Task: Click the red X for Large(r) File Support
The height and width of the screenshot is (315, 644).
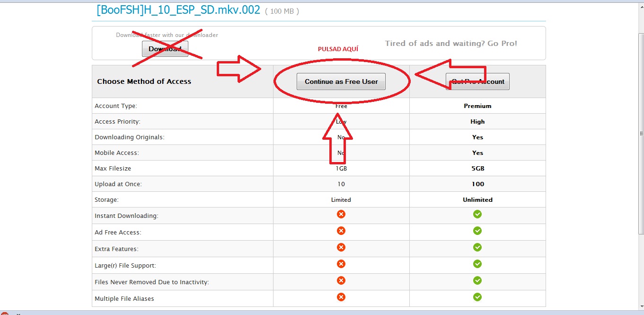Action: [x=341, y=264]
